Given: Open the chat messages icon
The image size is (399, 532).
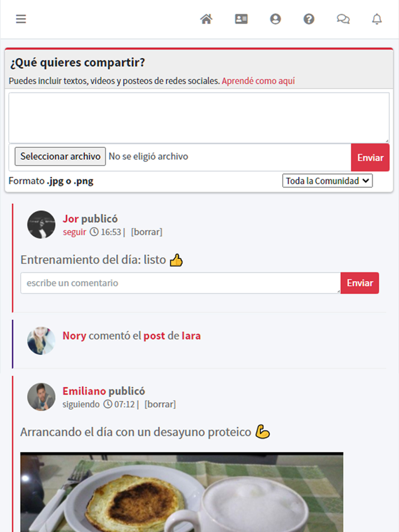Looking at the screenshot, I should [343, 19].
